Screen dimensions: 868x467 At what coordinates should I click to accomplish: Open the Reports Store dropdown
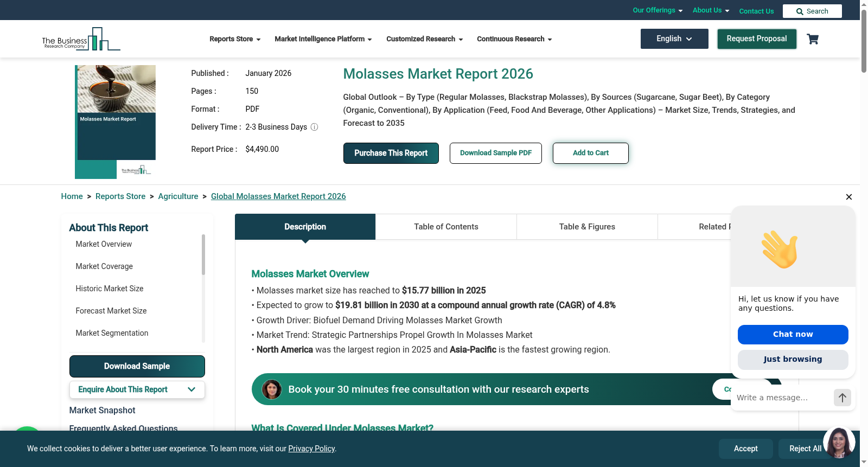(235, 39)
